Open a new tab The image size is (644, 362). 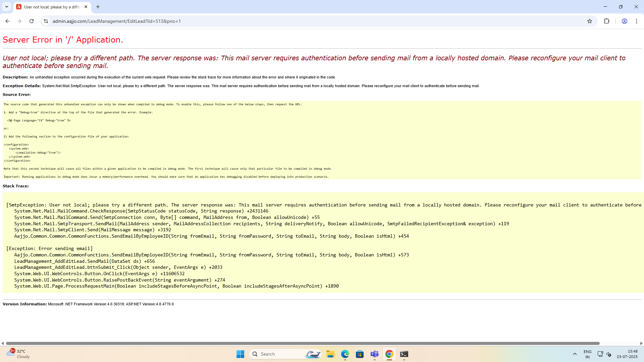coord(98,7)
